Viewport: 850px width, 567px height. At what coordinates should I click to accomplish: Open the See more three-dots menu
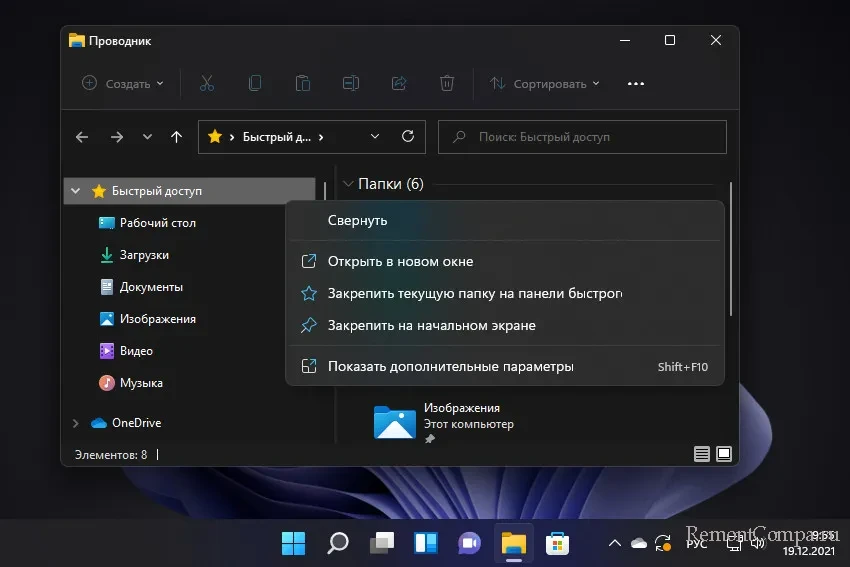click(636, 84)
